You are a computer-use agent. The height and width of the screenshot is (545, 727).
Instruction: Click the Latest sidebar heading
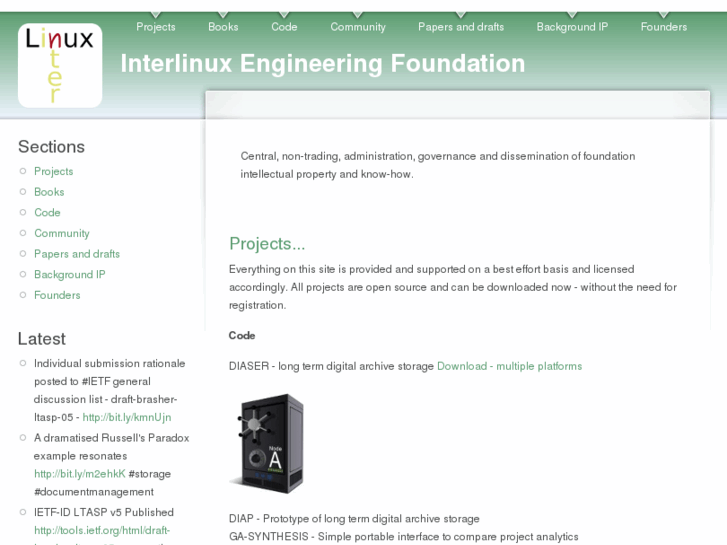click(42, 339)
